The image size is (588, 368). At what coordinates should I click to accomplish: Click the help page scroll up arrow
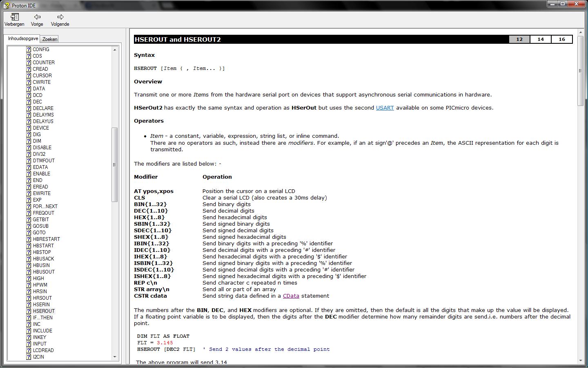pyautogui.click(x=581, y=32)
